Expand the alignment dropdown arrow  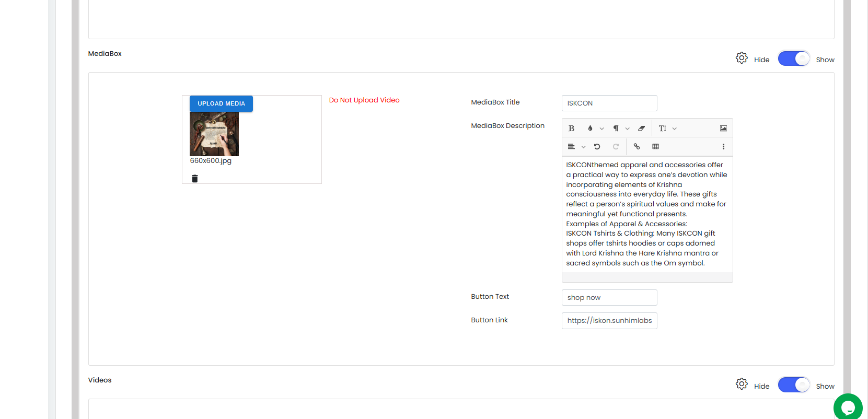[583, 147]
